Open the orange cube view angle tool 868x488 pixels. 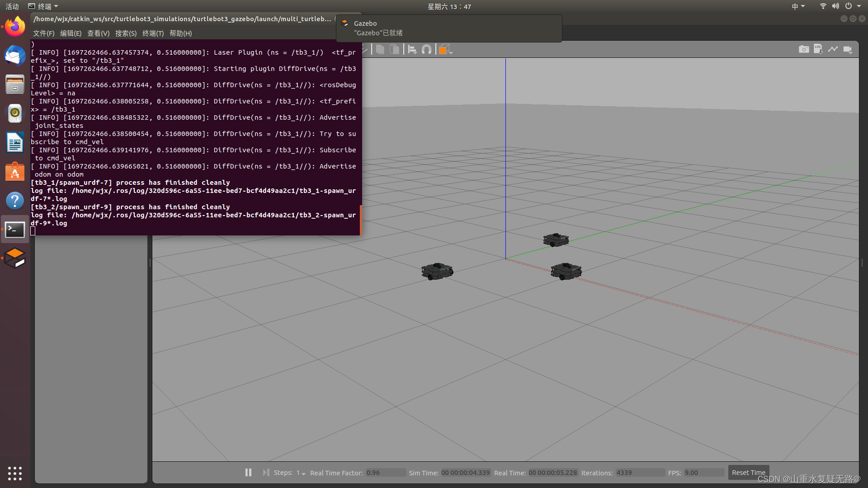click(x=445, y=49)
